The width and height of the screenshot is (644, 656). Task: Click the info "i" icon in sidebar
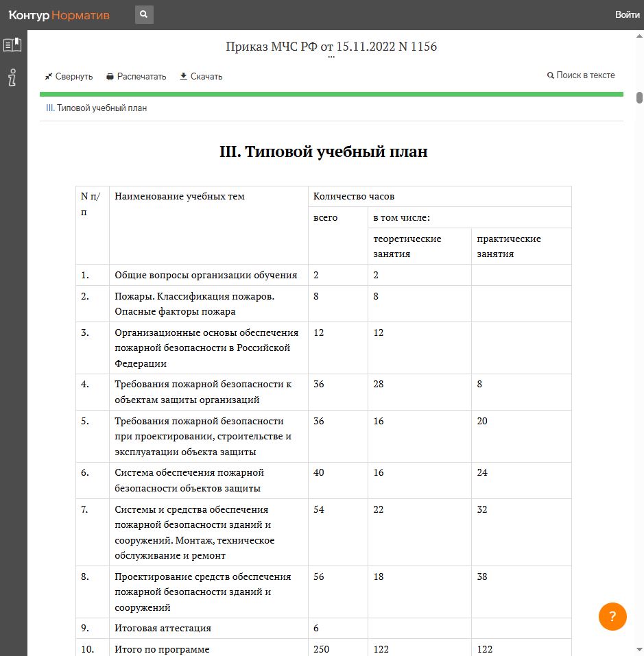[x=12, y=78]
